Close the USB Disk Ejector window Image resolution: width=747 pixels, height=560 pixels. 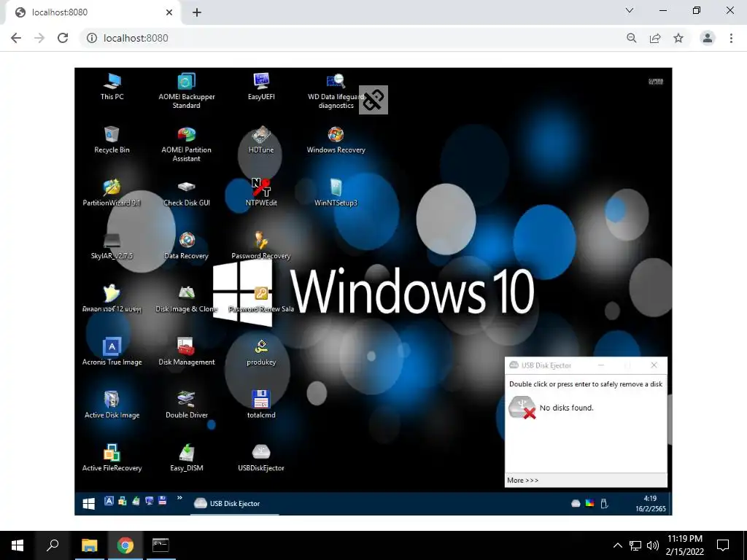click(654, 365)
